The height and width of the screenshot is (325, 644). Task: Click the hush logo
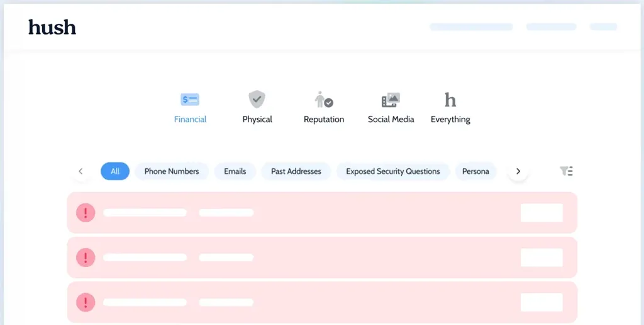coord(52,27)
